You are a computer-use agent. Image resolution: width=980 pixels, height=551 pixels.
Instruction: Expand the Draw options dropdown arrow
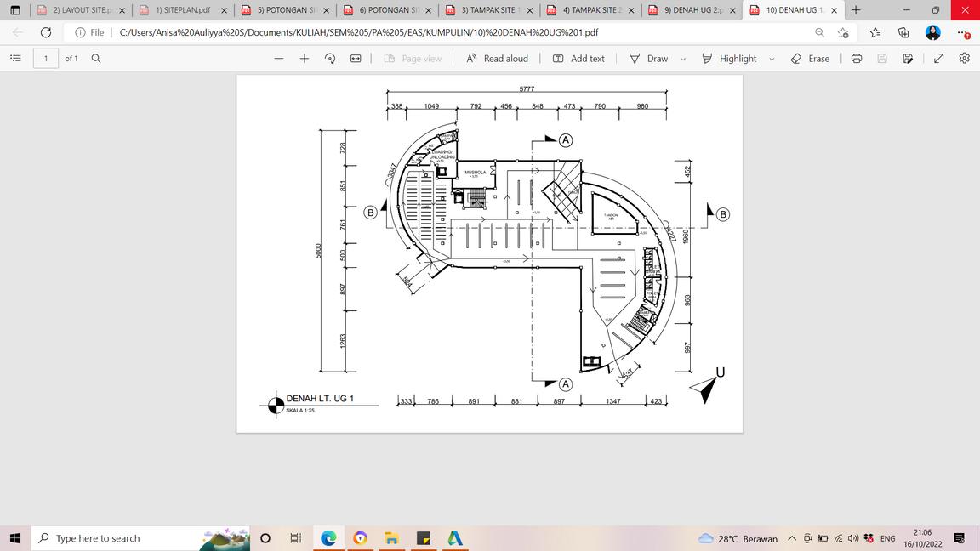click(x=683, y=59)
